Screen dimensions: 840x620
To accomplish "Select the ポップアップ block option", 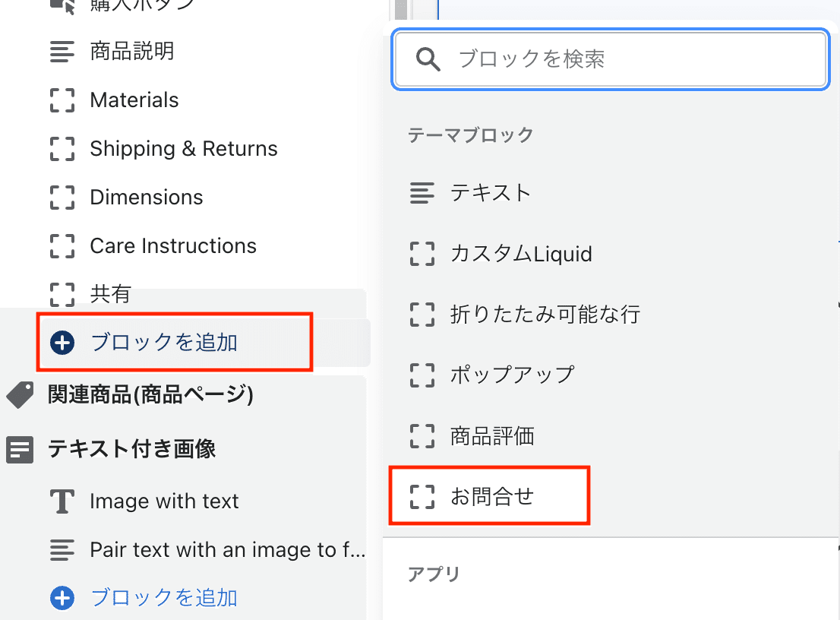I will pyautogui.click(x=611, y=375).
